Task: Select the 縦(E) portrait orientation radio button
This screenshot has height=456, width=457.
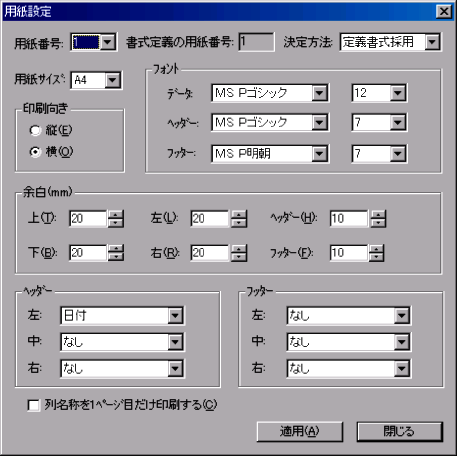Action: tap(35, 130)
